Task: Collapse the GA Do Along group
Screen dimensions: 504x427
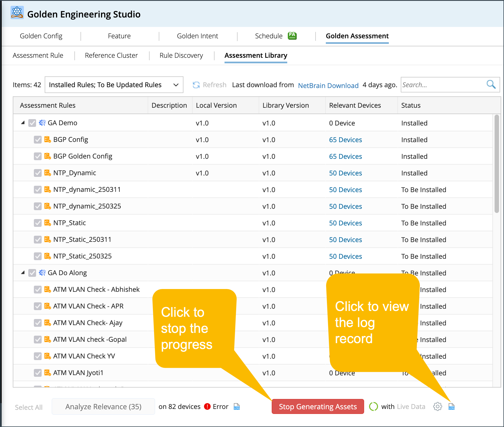Action: pos(23,273)
